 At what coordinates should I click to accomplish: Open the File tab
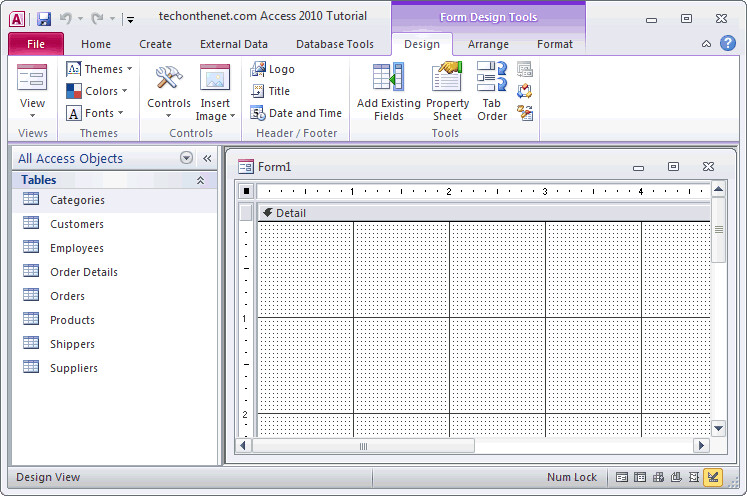coord(36,44)
